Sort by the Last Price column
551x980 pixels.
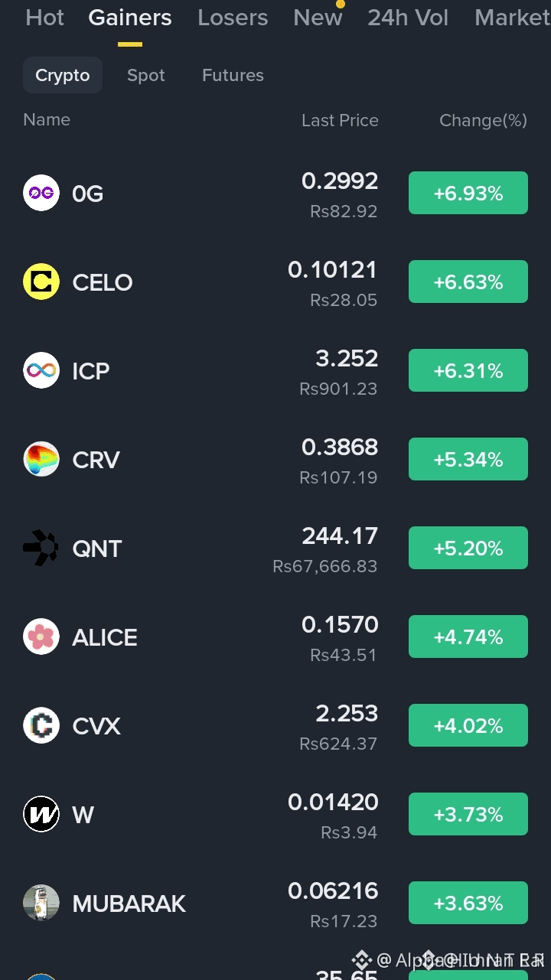[x=340, y=120]
